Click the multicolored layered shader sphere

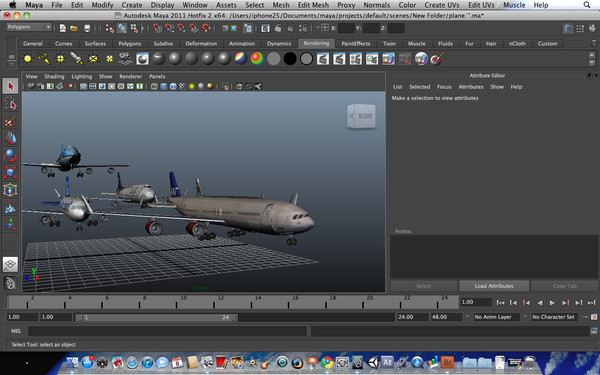pos(241,59)
